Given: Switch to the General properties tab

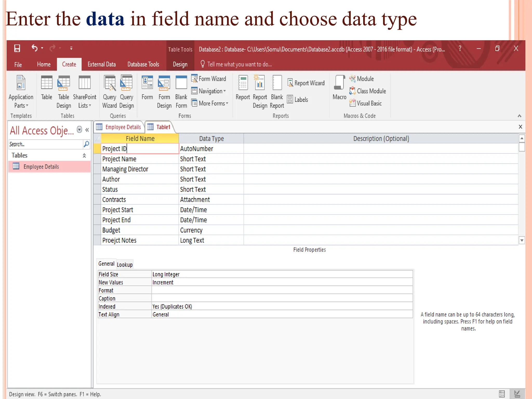Looking at the screenshot, I should point(106,264).
